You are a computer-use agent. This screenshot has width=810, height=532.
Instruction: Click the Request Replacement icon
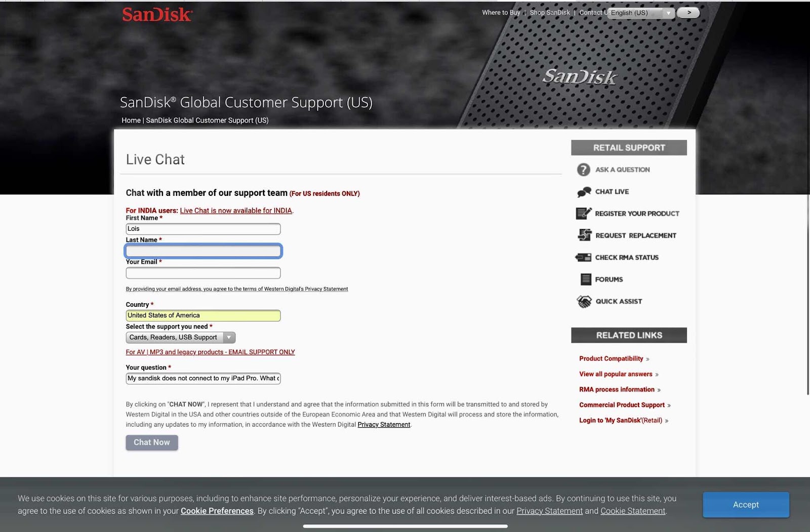tap(584, 235)
